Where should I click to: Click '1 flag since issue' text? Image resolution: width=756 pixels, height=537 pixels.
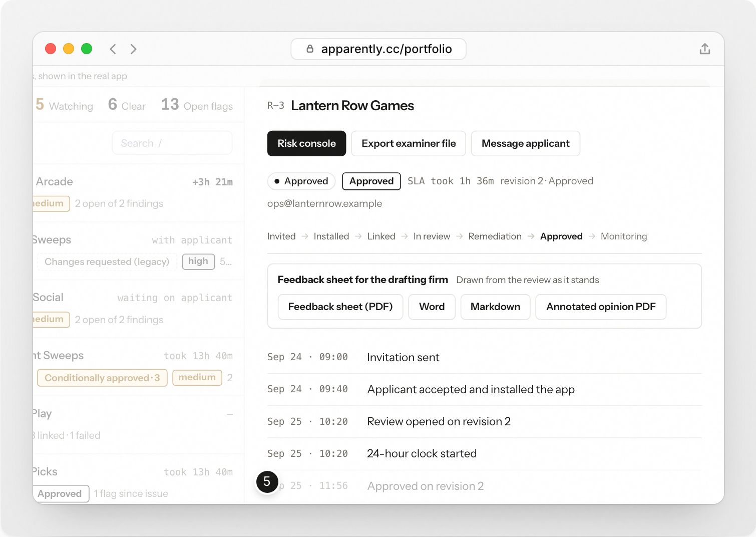click(x=131, y=494)
